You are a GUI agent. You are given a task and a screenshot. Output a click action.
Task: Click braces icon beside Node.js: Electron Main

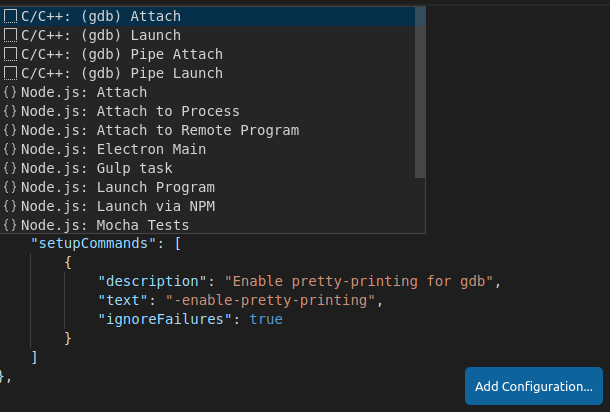tap(11, 150)
